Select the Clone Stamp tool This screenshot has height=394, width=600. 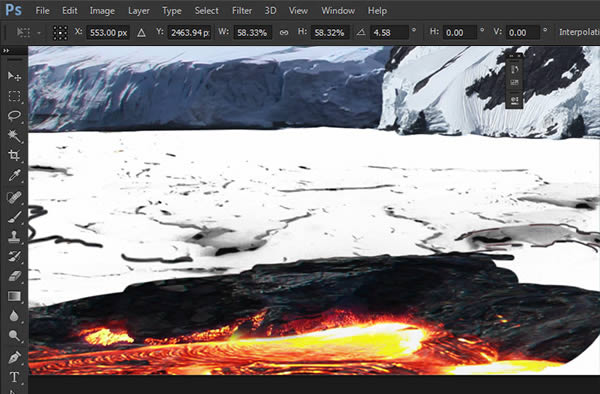(x=14, y=236)
